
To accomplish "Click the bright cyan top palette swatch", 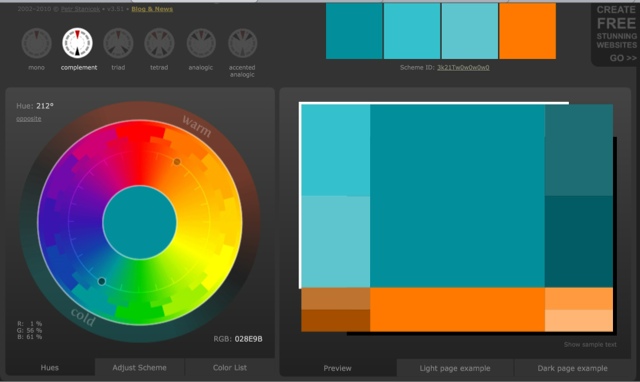I will 412,31.
